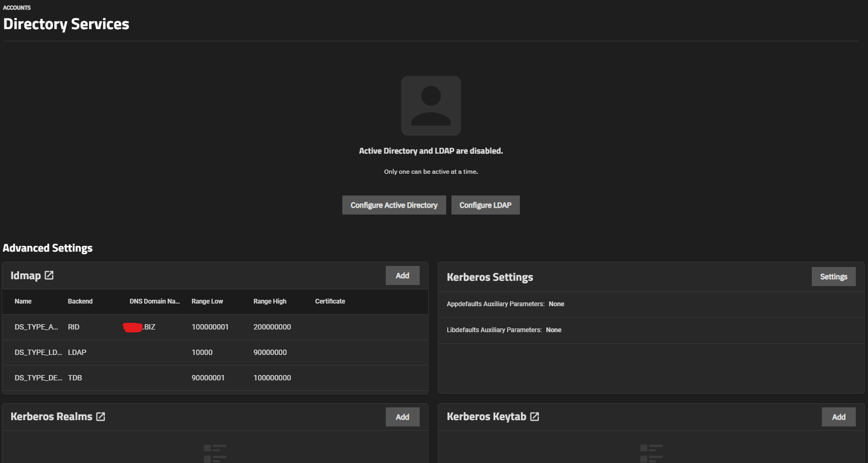
Task: Add a new Idmap entry
Action: point(402,275)
